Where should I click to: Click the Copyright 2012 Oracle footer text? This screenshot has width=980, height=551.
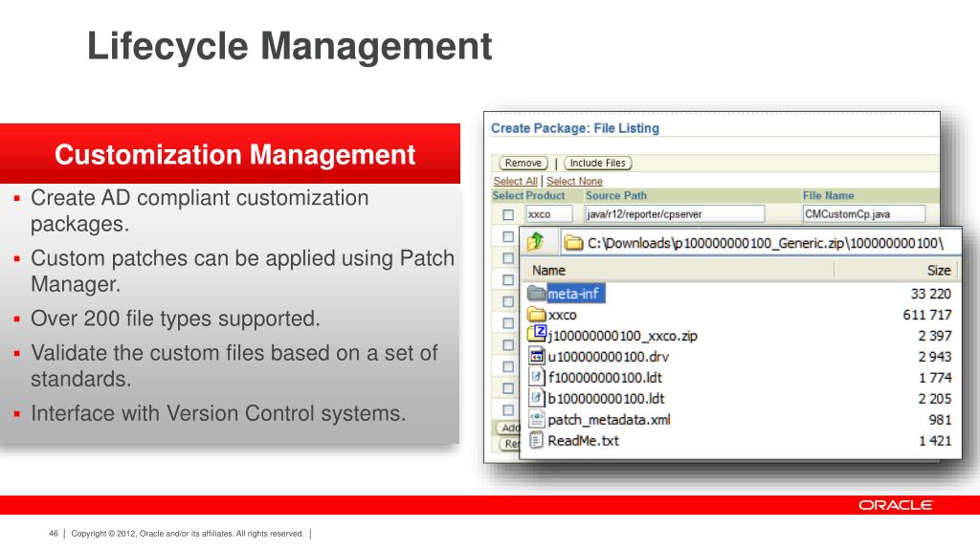[188, 534]
